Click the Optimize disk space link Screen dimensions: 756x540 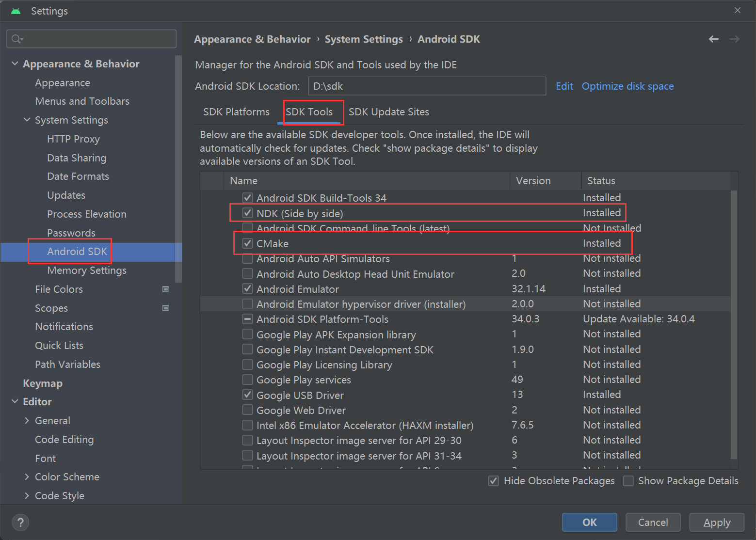coord(627,86)
